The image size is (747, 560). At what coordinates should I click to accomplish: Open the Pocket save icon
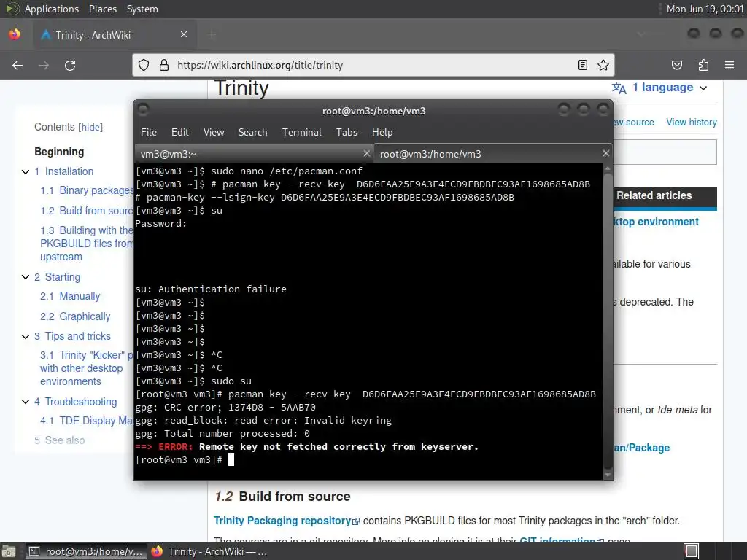click(x=676, y=65)
